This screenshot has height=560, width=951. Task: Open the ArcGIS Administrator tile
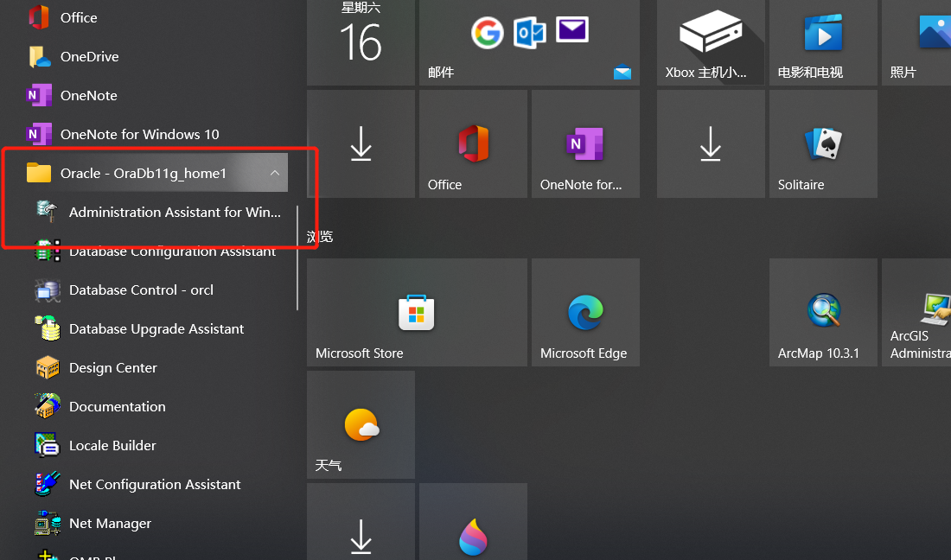pos(916,312)
